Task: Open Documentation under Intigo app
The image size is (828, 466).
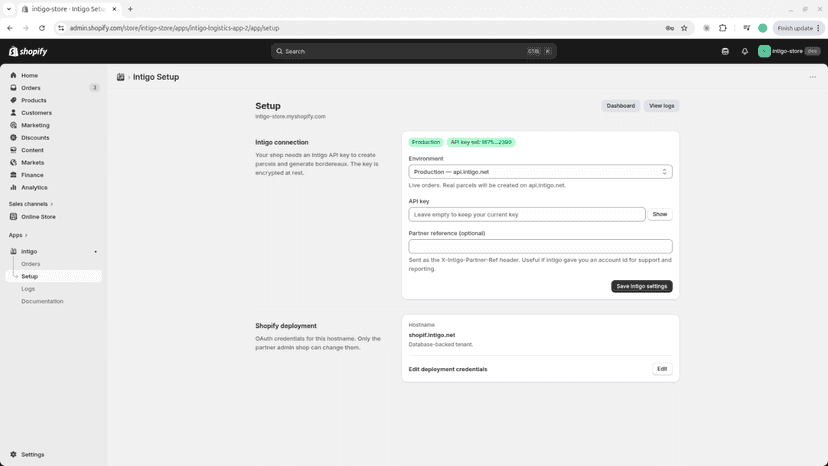Action: pyautogui.click(x=42, y=301)
